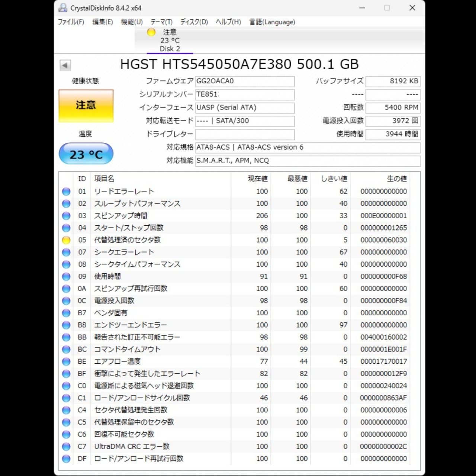Image resolution: width=476 pixels, height=476 pixels.
Task: Click the status orb for ID C4 セクタ代替処理発生回数
Action: (x=66, y=410)
